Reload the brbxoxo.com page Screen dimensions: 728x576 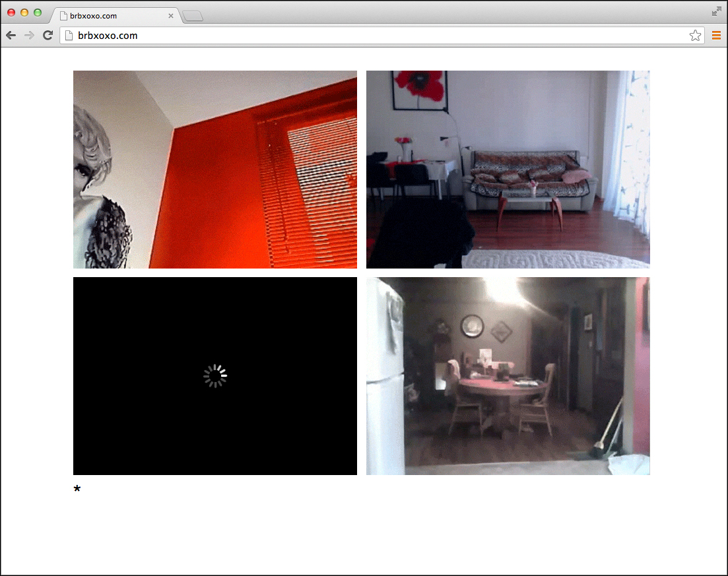(48, 36)
